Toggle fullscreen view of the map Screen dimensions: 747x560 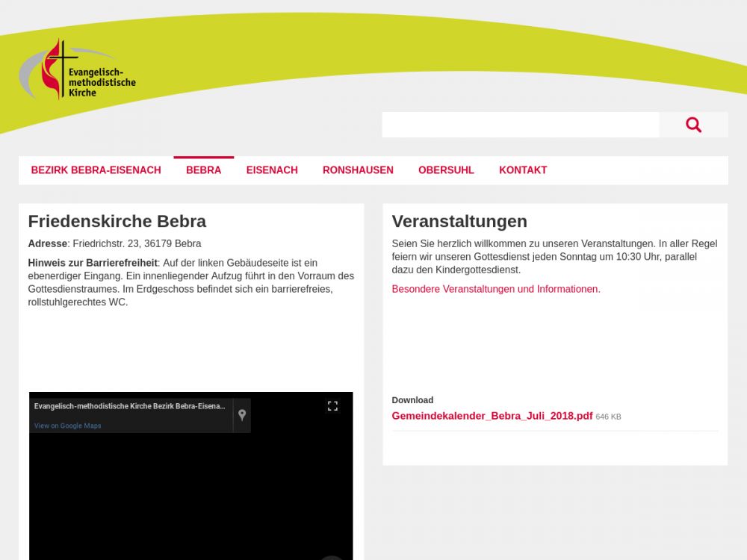333,406
